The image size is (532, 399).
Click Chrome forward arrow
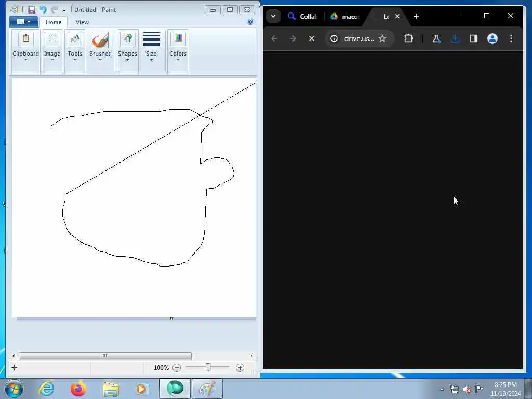[293, 38]
